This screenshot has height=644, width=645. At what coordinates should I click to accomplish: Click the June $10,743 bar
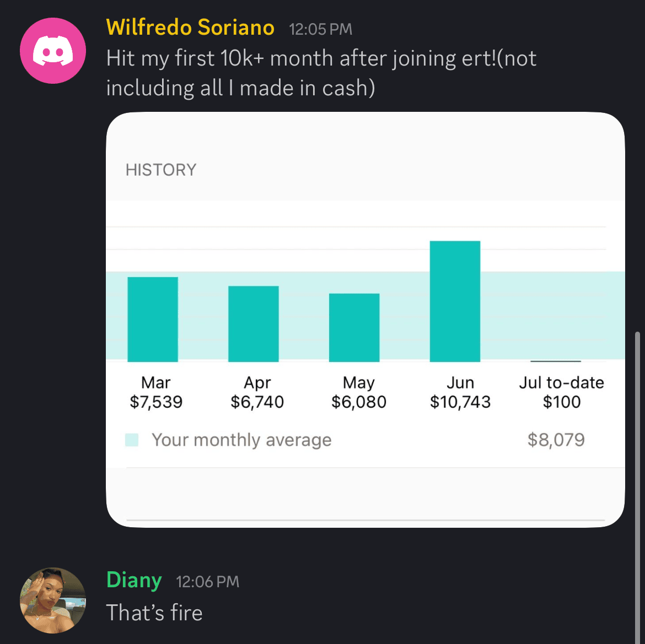point(455,301)
